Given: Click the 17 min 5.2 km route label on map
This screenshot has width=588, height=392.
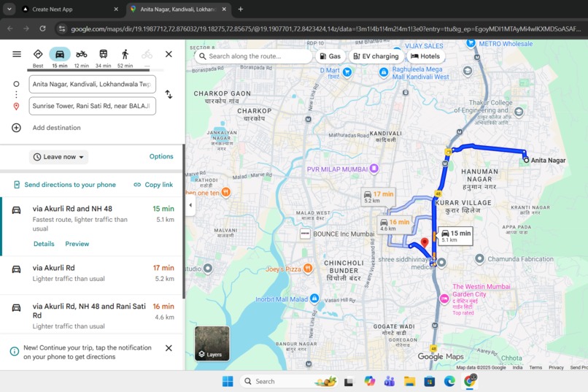Looking at the screenshot, I should (x=379, y=196).
